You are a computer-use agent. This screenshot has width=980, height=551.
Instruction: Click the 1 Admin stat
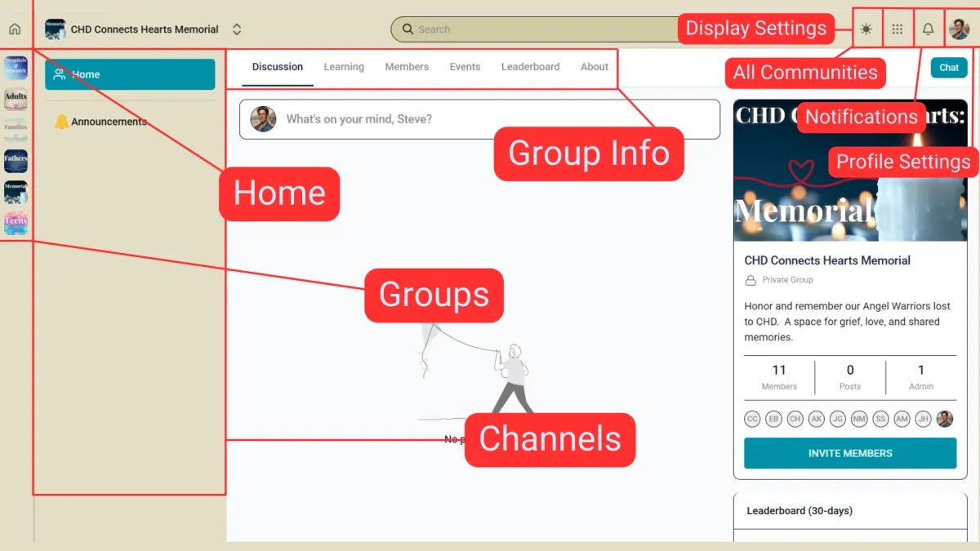click(x=921, y=377)
